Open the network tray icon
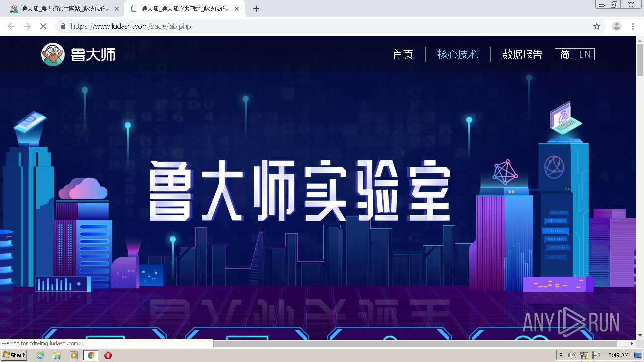The width and height of the screenshot is (644, 362). pos(584,355)
